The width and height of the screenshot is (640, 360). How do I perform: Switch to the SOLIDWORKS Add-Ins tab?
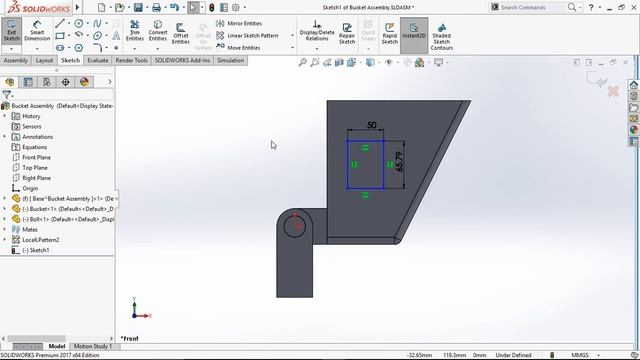coord(182,60)
